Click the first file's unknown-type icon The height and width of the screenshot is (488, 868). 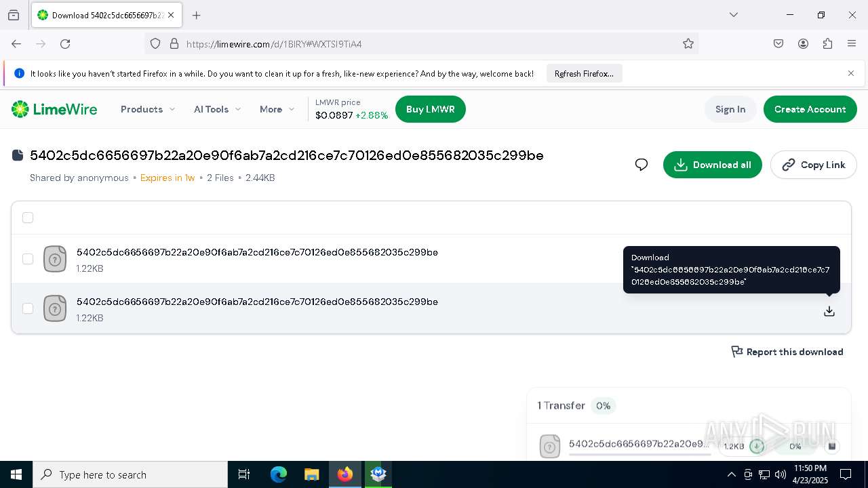(x=55, y=259)
